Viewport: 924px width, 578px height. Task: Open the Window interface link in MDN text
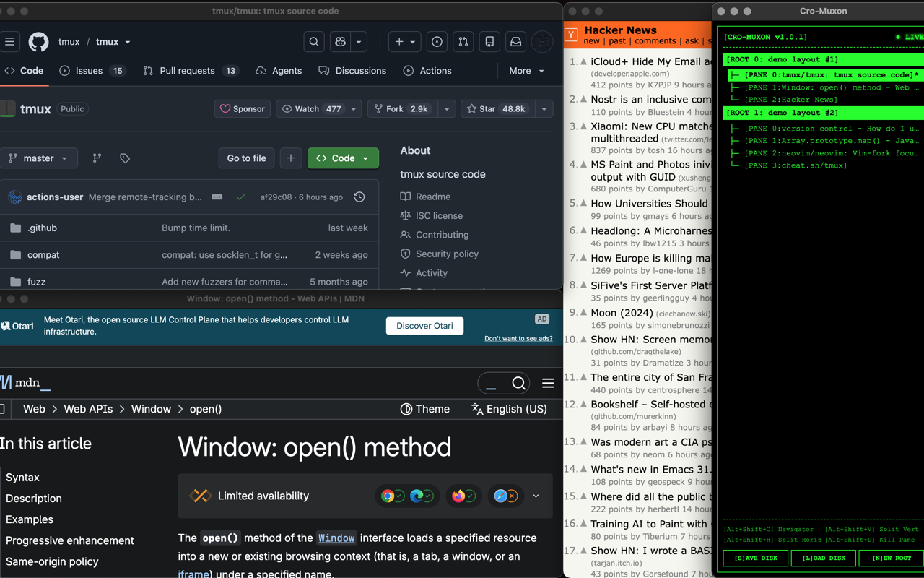336,538
